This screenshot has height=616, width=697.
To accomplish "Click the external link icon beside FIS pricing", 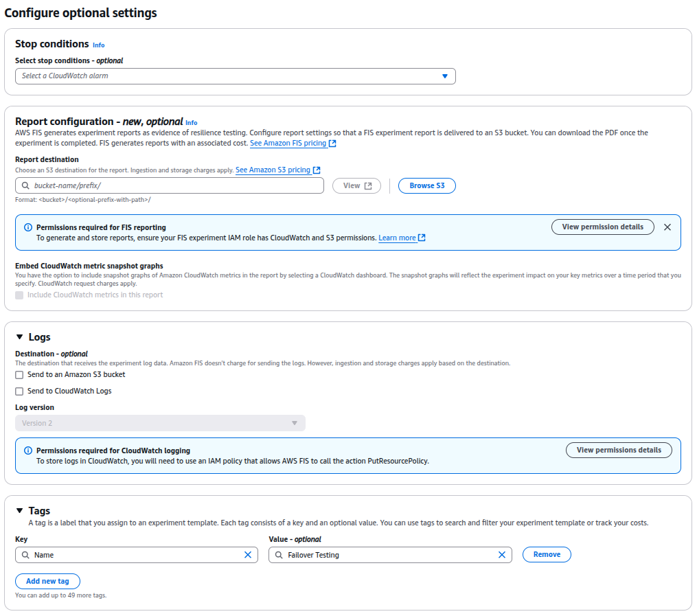I will [332, 143].
